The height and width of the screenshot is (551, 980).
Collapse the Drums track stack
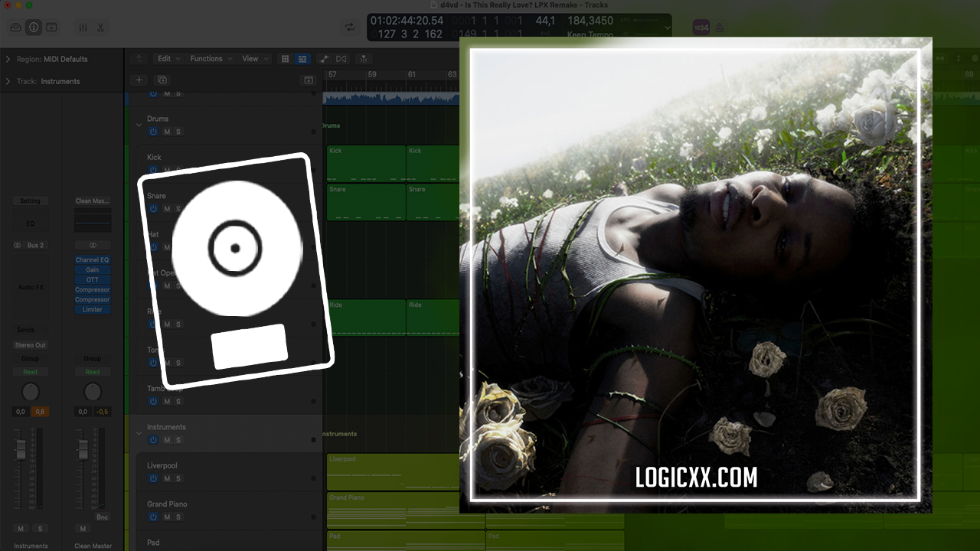point(139,124)
